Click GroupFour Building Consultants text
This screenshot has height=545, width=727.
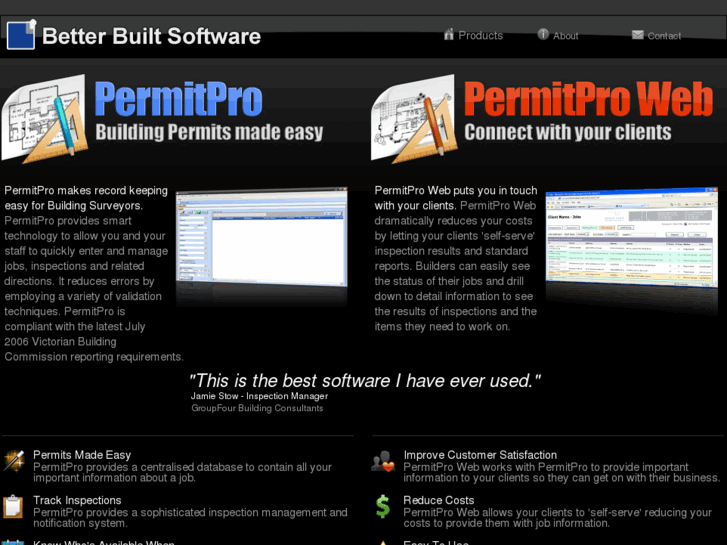pyautogui.click(x=257, y=408)
